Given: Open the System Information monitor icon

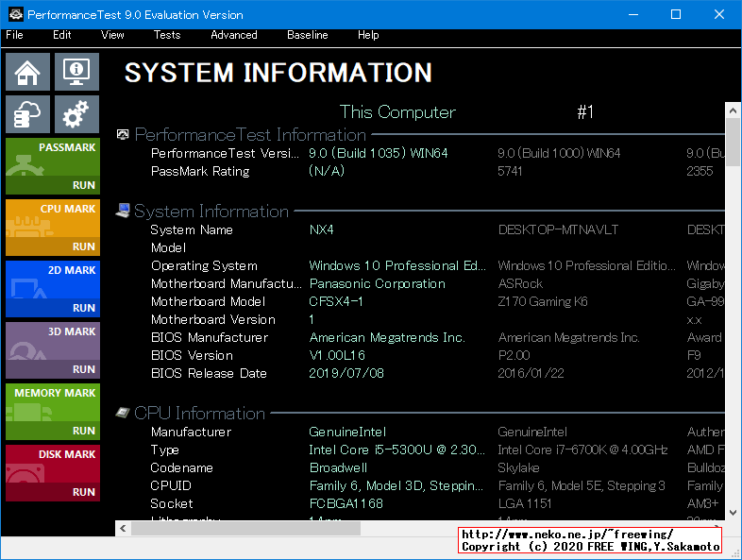Looking at the screenshot, I should pos(76,72).
